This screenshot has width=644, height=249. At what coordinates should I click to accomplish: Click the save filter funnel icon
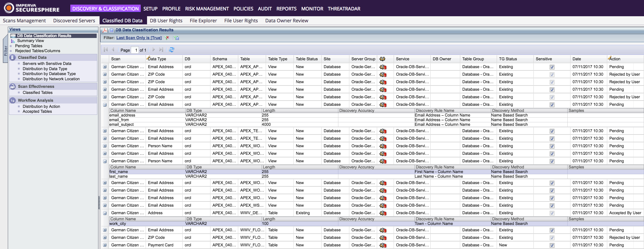(x=176, y=38)
